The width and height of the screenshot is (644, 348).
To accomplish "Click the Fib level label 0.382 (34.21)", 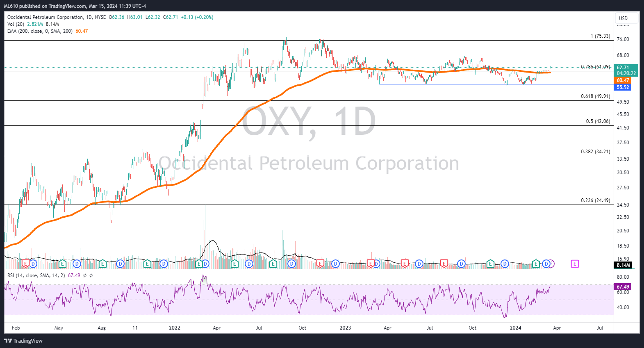I will tap(595, 152).
